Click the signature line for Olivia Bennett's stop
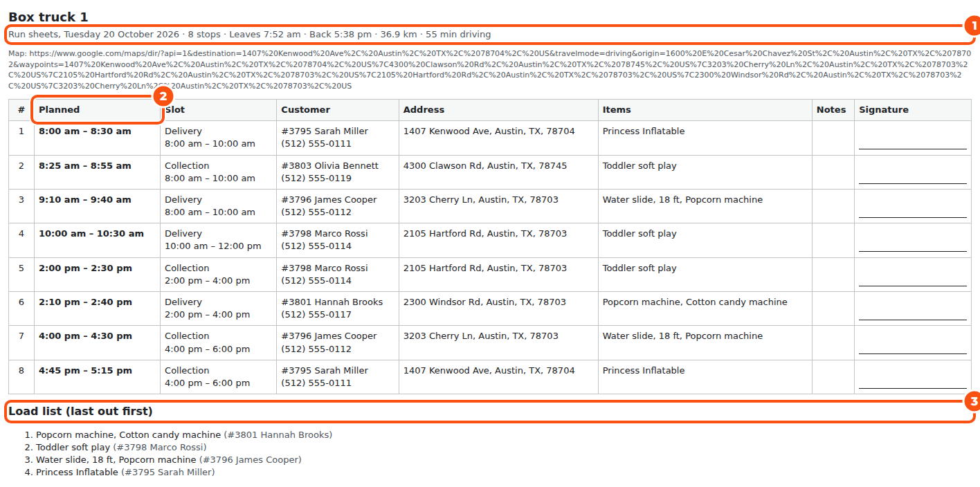This screenshot has width=980, height=487. [x=913, y=183]
